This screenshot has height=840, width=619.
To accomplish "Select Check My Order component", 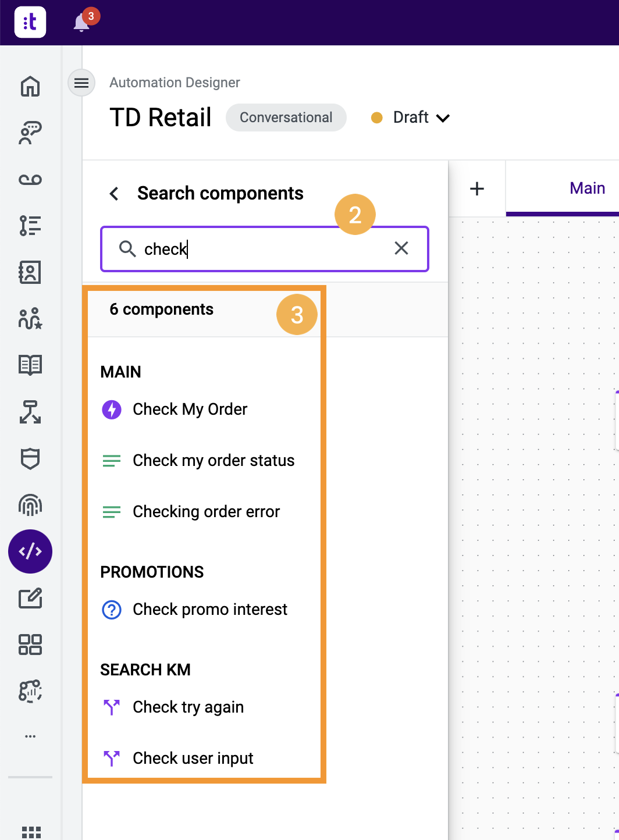I will 190,410.
